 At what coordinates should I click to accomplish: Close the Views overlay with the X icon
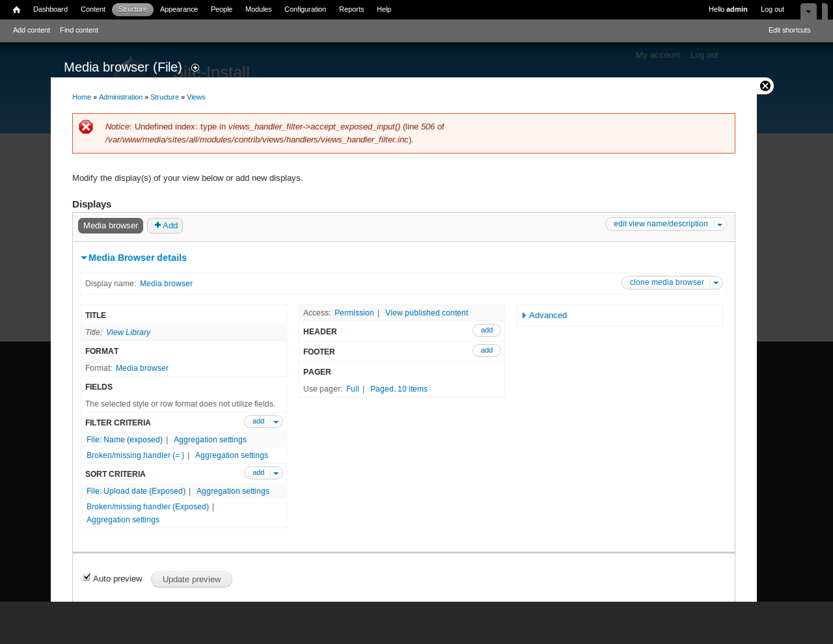[764, 85]
